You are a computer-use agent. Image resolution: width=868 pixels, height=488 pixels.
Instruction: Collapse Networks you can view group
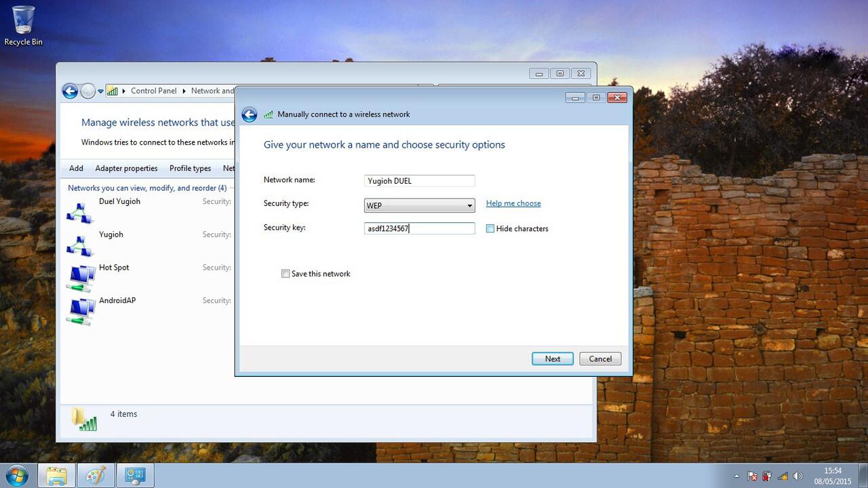pyautogui.click(x=147, y=188)
